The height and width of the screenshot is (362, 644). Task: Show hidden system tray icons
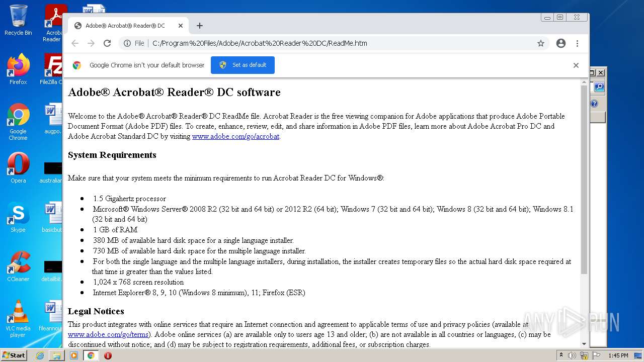coord(561,355)
